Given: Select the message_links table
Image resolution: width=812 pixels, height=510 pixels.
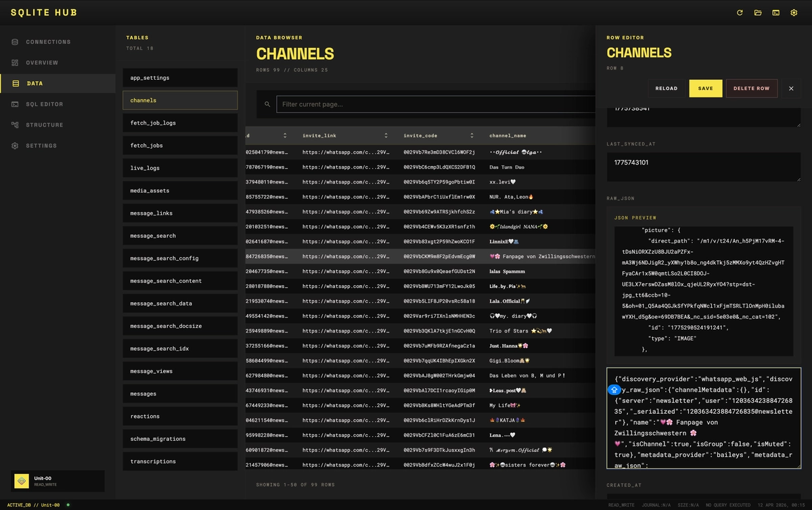Looking at the screenshot, I should point(180,213).
